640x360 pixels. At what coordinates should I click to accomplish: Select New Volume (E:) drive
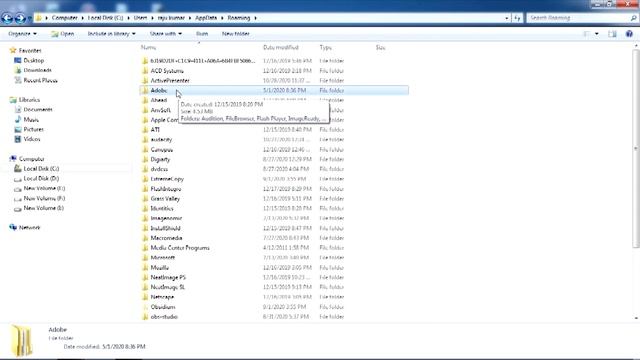44,188
